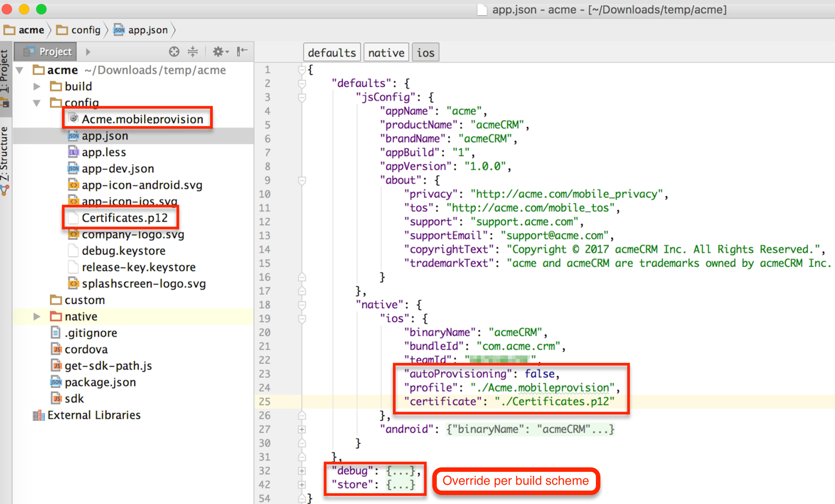
Task: Click the package.json file icon
Action: click(x=56, y=382)
